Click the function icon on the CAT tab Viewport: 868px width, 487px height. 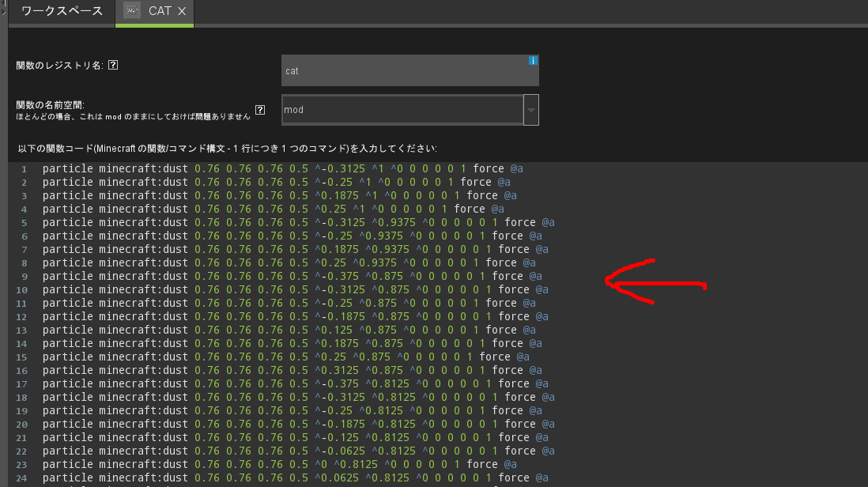[x=133, y=11]
